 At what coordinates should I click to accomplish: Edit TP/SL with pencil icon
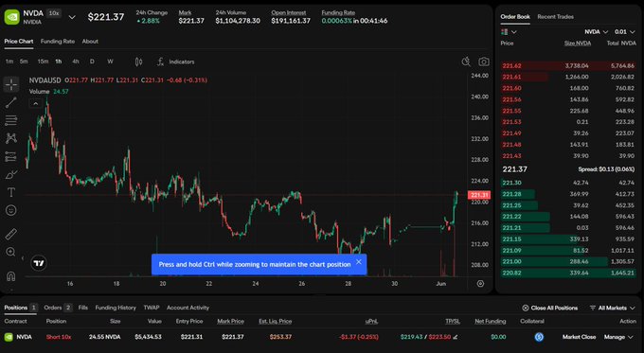pyautogui.click(x=456, y=337)
